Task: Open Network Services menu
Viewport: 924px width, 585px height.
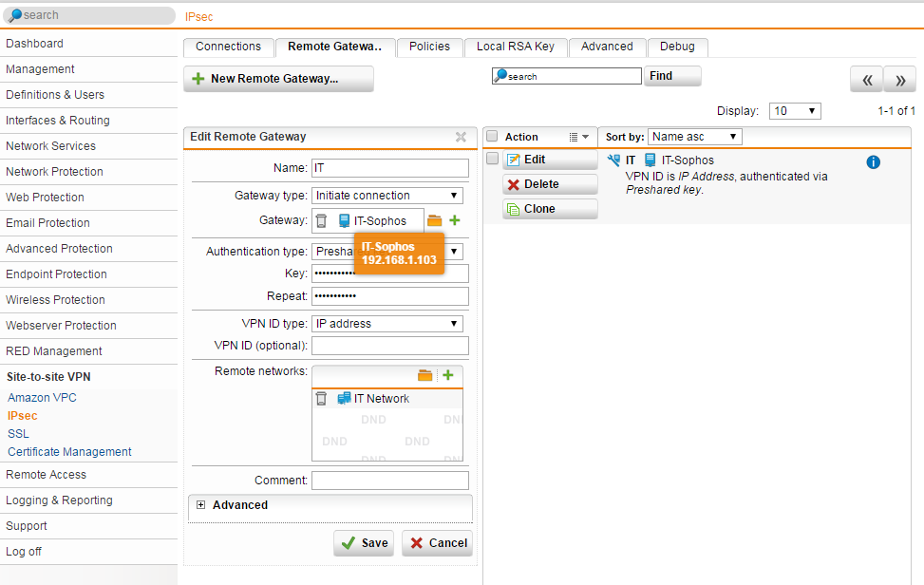Action: point(88,146)
